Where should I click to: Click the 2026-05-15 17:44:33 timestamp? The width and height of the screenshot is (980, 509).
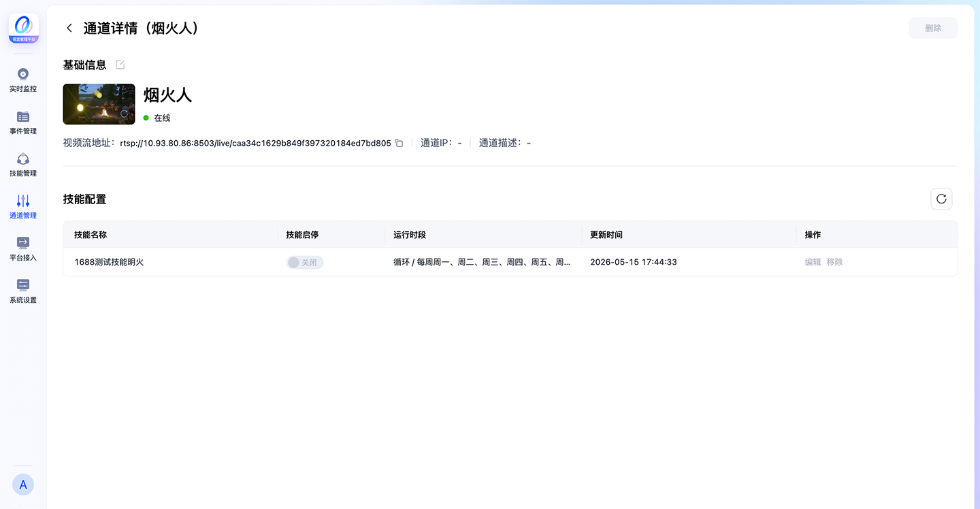[x=634, y=262]
